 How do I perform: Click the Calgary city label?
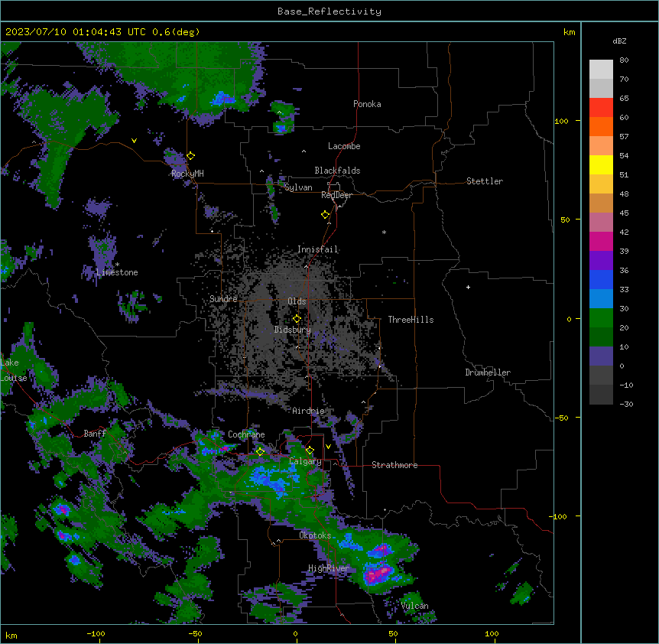(x=306, y=461)
